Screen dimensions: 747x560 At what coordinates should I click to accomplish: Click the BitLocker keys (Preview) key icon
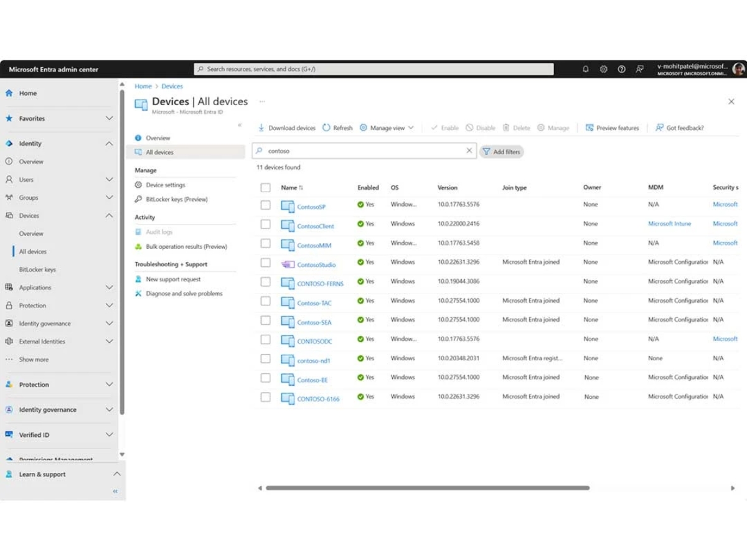[138, 199]
